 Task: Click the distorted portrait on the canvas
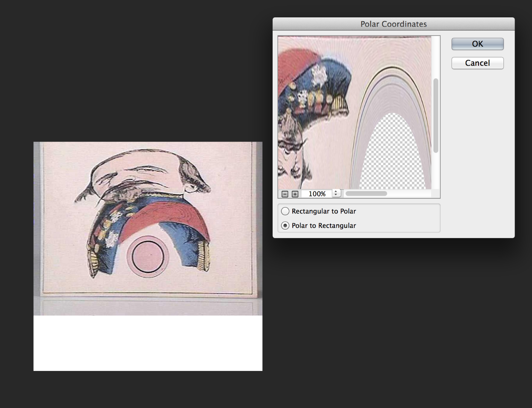click(148, 228)
